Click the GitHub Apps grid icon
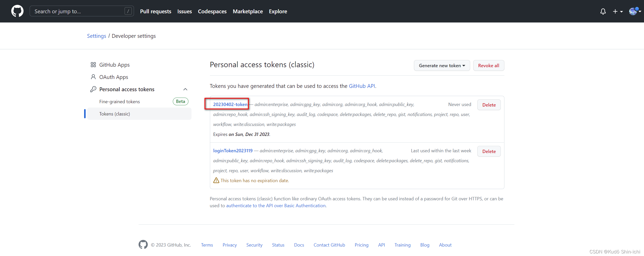 [93, 65]
